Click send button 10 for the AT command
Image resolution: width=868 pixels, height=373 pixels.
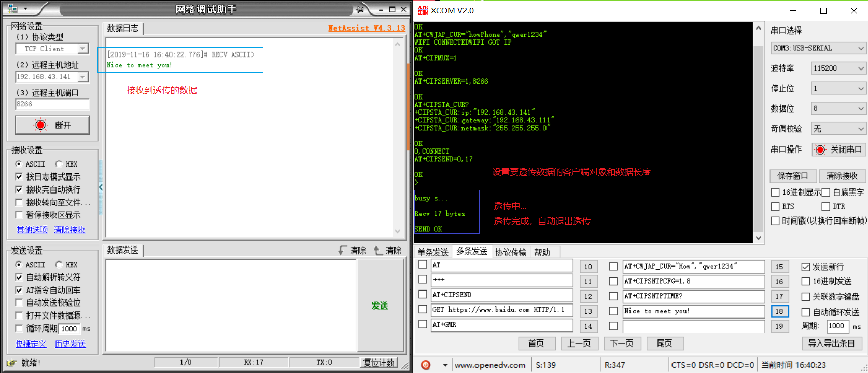(588, 267)
